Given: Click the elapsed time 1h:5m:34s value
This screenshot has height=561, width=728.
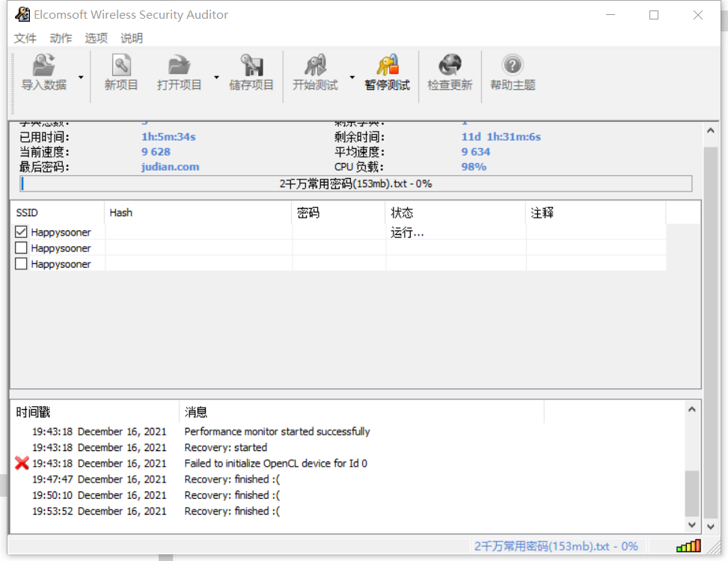Looking at the screenshot, I should pyautogui.click(x=168, y=137).
